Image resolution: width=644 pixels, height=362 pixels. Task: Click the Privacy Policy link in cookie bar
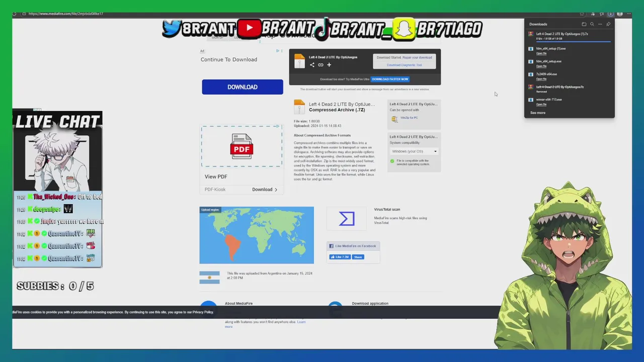(x=203, y=312)
